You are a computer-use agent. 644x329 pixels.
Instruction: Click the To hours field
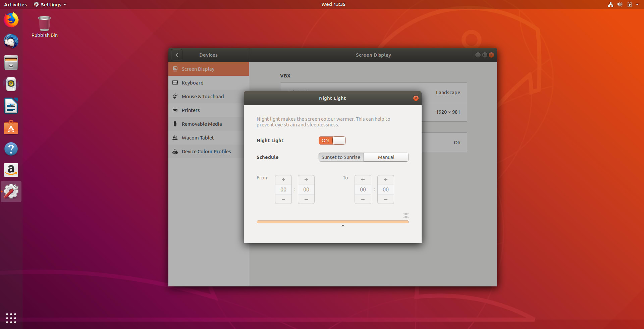363,189
